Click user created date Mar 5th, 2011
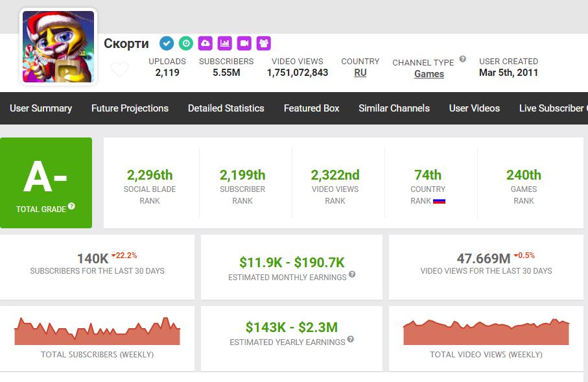Screen dimensions: 588x382 (x=508, y=73)
